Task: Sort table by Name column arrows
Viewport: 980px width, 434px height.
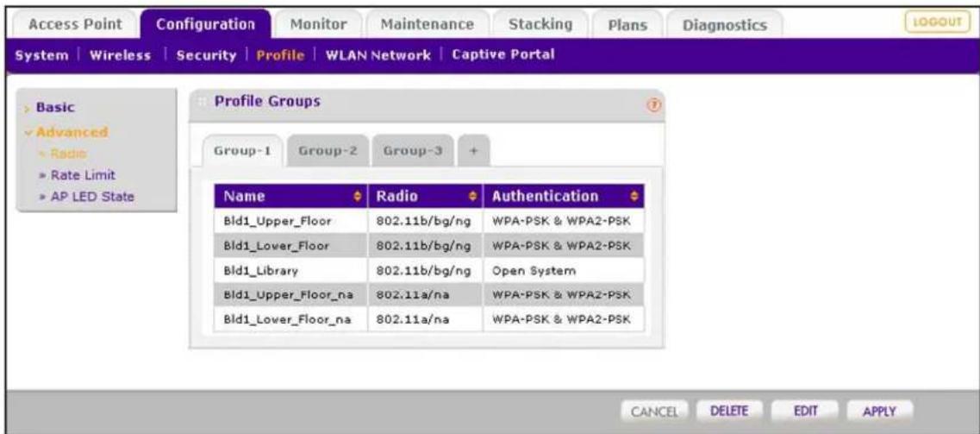Action: (x=358, y=197)
